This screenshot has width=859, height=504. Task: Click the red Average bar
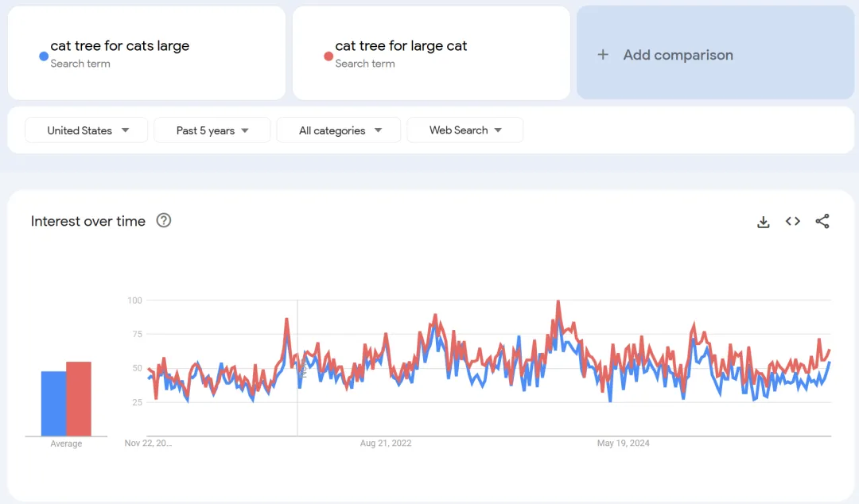click(79, 399)
